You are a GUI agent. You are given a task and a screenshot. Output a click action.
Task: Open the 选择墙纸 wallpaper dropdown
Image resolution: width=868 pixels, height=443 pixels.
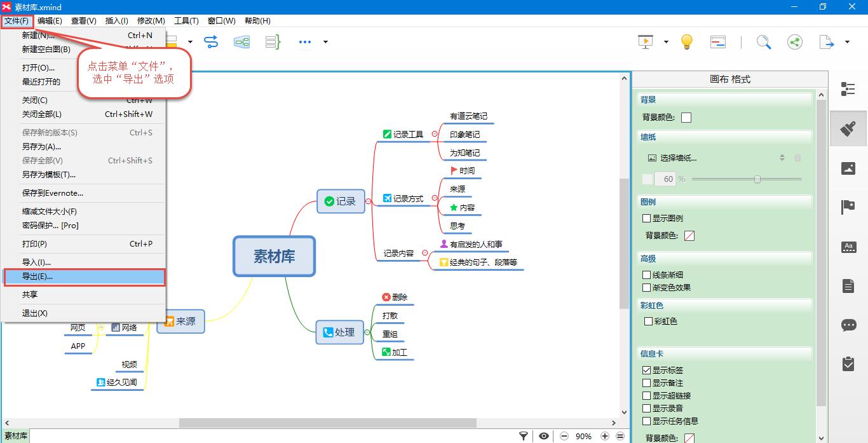717,158
